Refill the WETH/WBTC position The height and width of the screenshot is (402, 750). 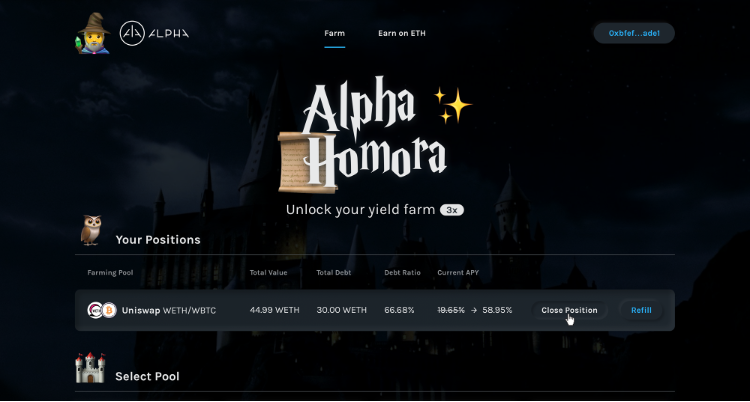(641, 310)
